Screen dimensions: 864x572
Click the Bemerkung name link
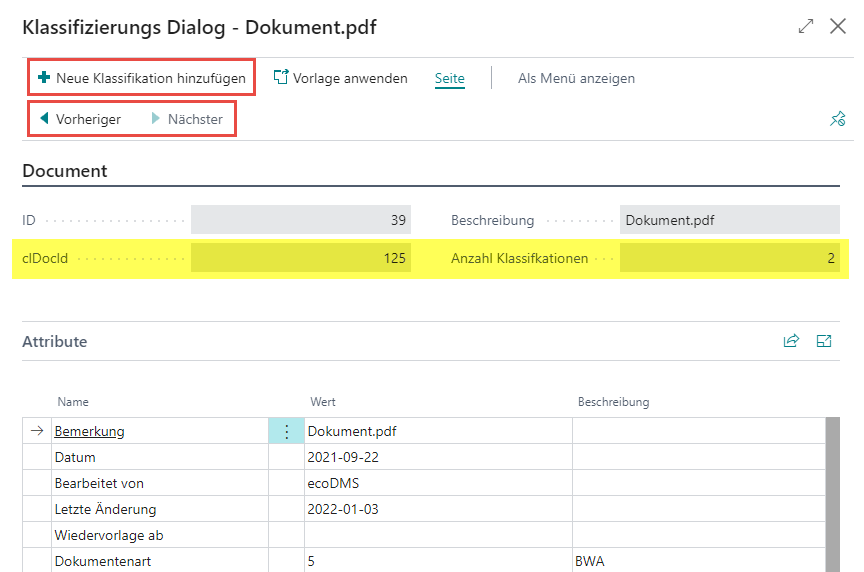89,431
